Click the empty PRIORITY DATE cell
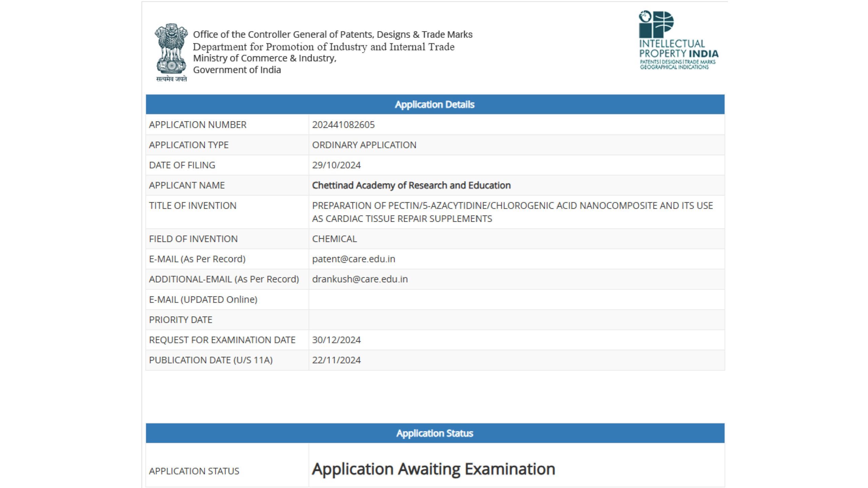868x488 pixels. (x=516, y=320)
